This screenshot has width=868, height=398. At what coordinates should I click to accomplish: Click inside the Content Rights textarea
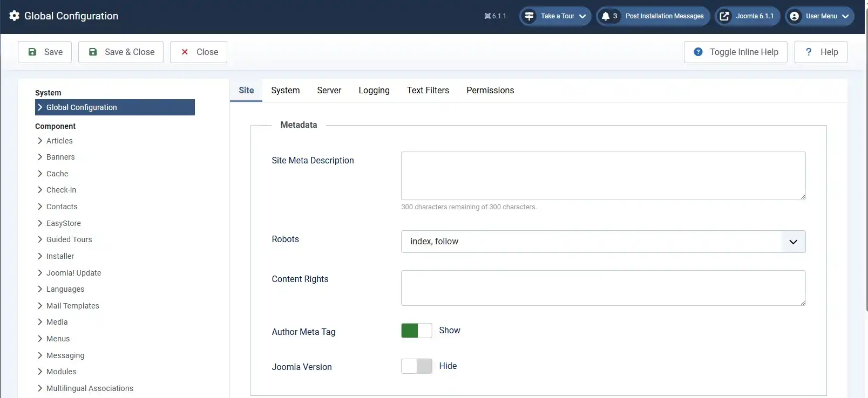pyautogui.click(x=603, y=288)
